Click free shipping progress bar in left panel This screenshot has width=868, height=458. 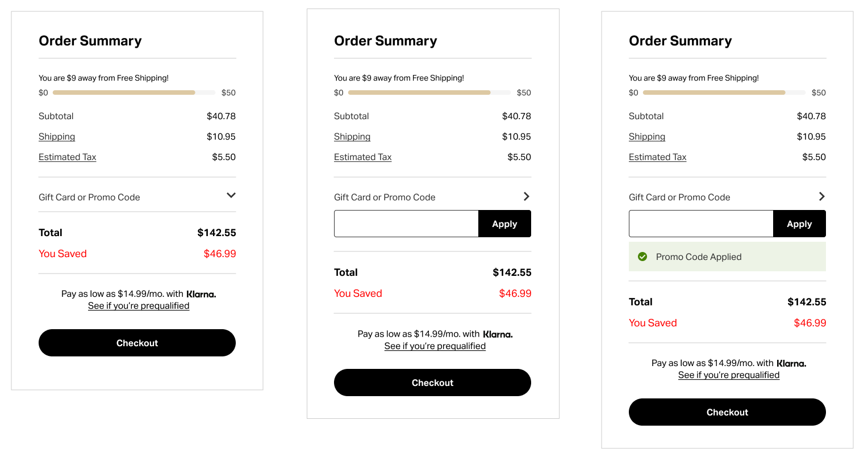134,93
